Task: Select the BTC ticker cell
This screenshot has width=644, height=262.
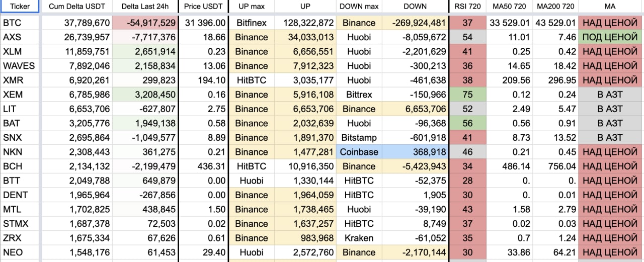Action: click(x=20, y=23)
